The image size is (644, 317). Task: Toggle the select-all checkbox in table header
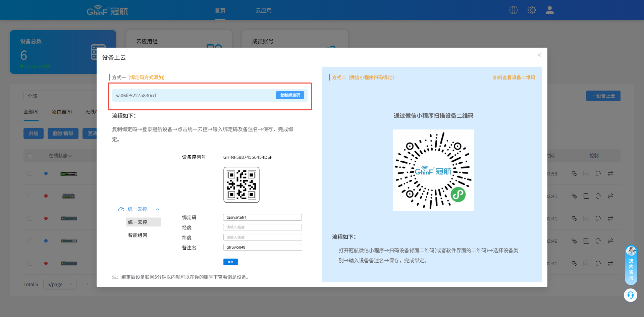pyautogui.click(x=30, y=156)
